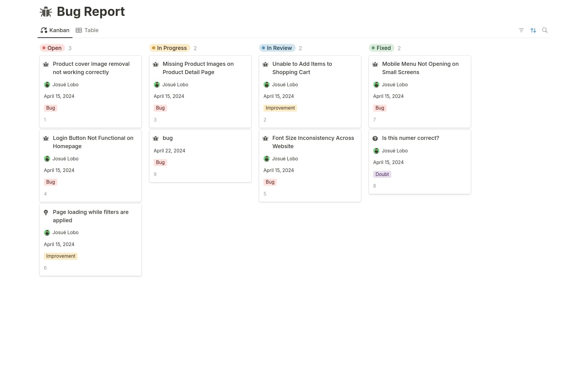The height and width of the screenshot is (367, 588).
Task: Click the In Review status pill
Action: pyautogui.click(x=277, y=48)
